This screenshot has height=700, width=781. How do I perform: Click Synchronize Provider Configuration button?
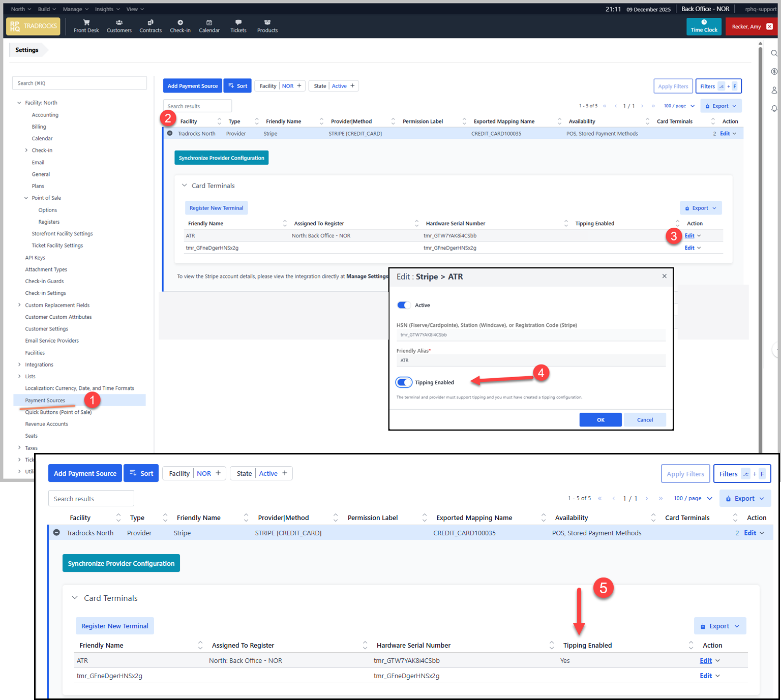(x=221, y=158)
